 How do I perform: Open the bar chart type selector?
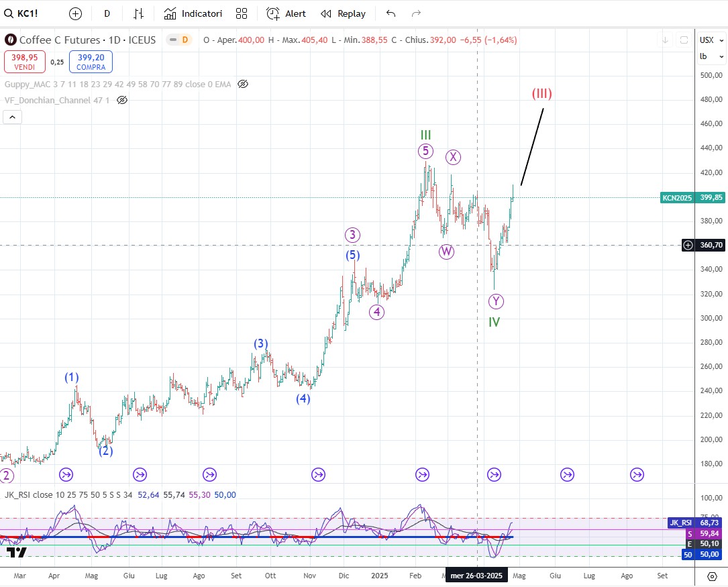point(139,13)
